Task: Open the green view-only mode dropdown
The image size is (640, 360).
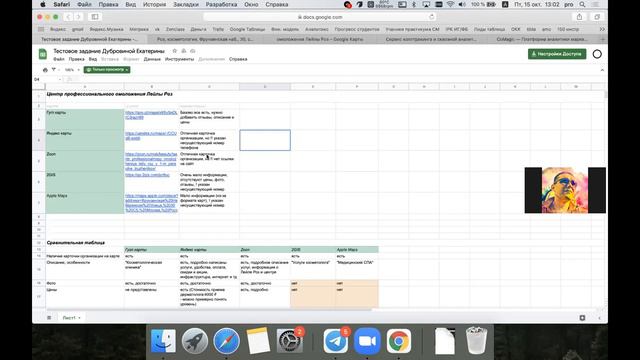Action: pyautogui.click(x=107, y=70)
